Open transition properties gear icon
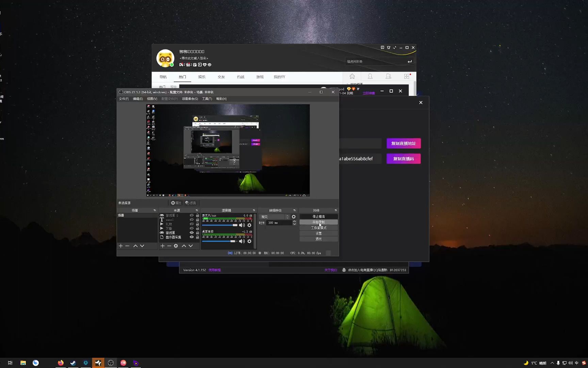This screenshot has height=368, width=588. [x=294, y=217]
